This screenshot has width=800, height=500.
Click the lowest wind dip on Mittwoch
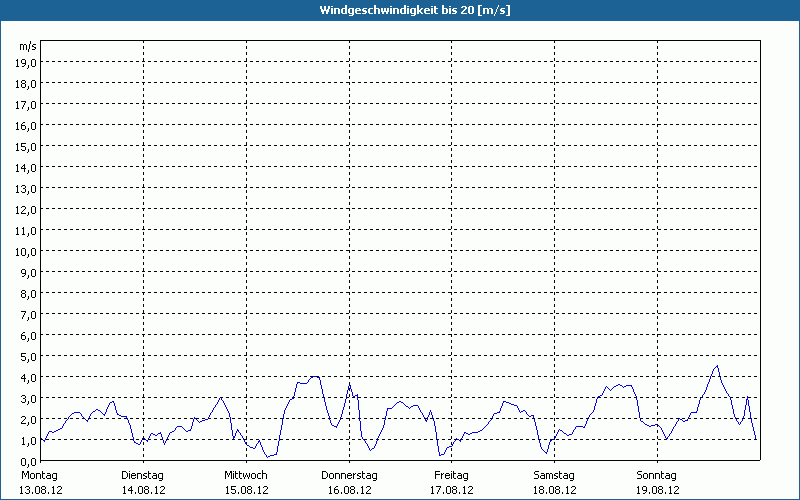pos(267,457)
